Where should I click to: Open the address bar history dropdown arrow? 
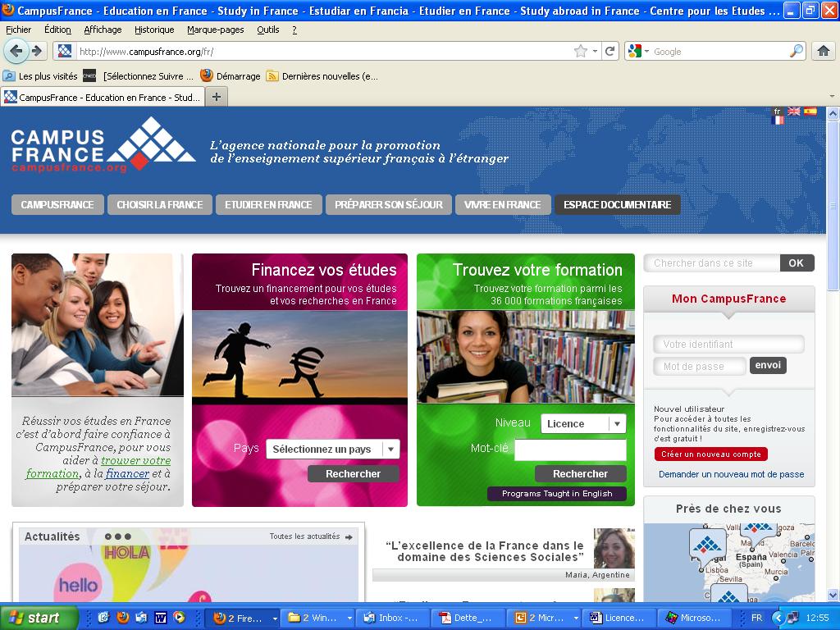(596, 52)
